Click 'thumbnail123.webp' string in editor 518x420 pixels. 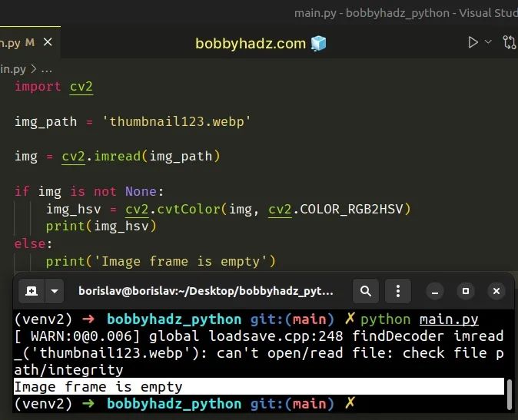pyautogui.click(x=177, y=121)
